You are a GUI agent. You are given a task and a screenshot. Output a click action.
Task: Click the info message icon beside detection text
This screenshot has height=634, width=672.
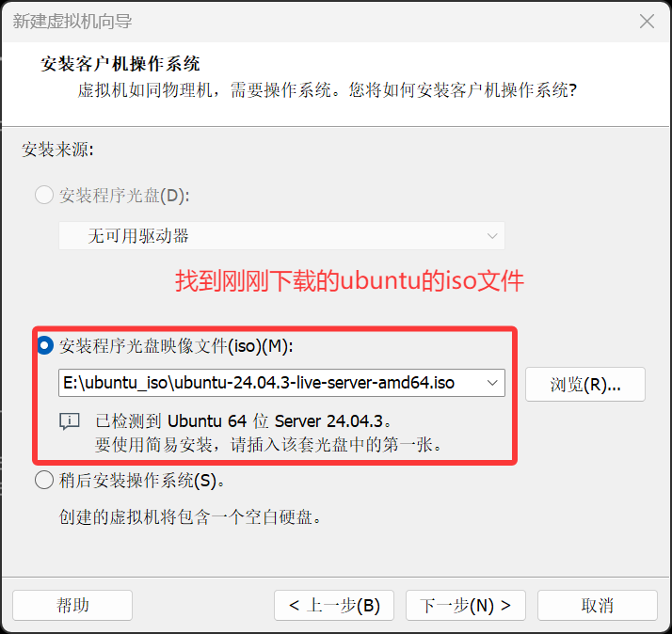[x=70, y=421]
